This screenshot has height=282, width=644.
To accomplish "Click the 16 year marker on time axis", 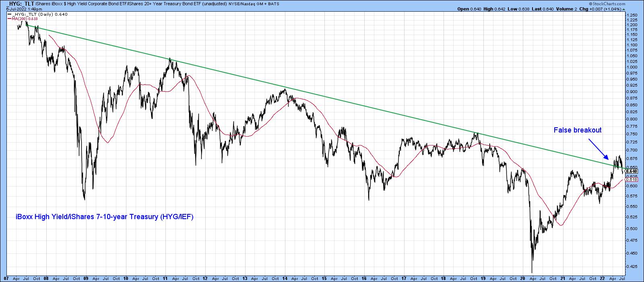I will point(365,278).
